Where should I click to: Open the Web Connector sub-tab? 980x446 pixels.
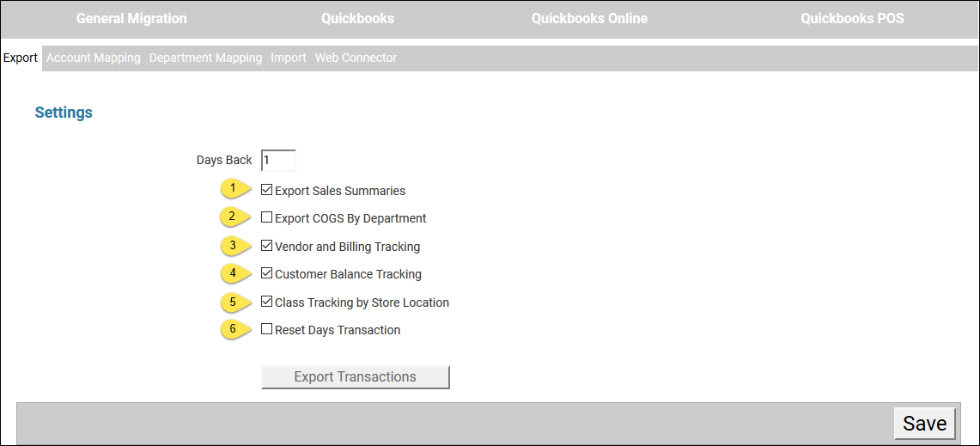click(x=356, y=58)
